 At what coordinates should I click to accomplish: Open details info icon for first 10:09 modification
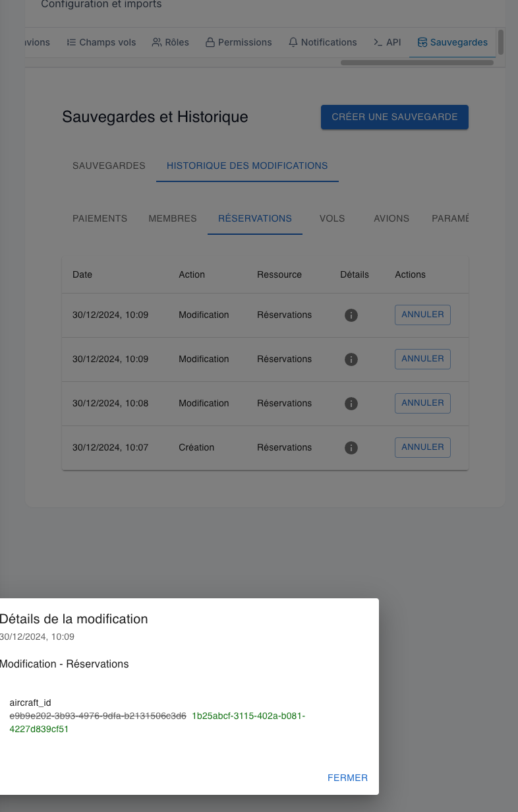351,315
